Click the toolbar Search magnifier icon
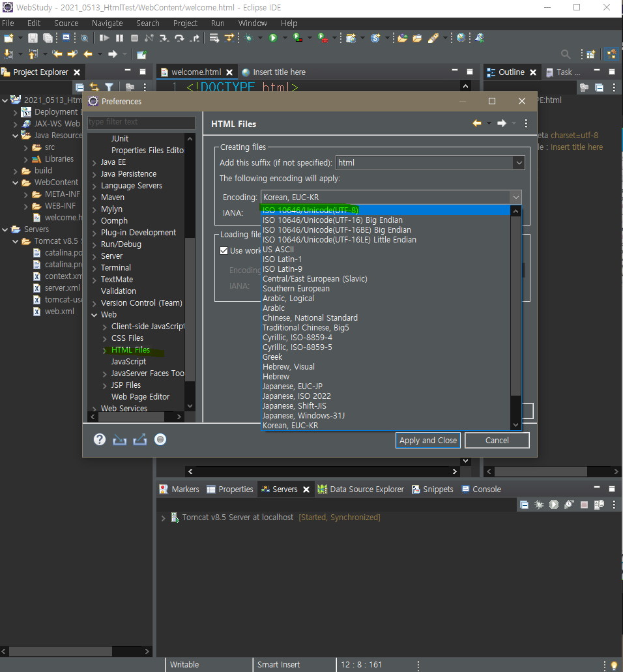 566,55
